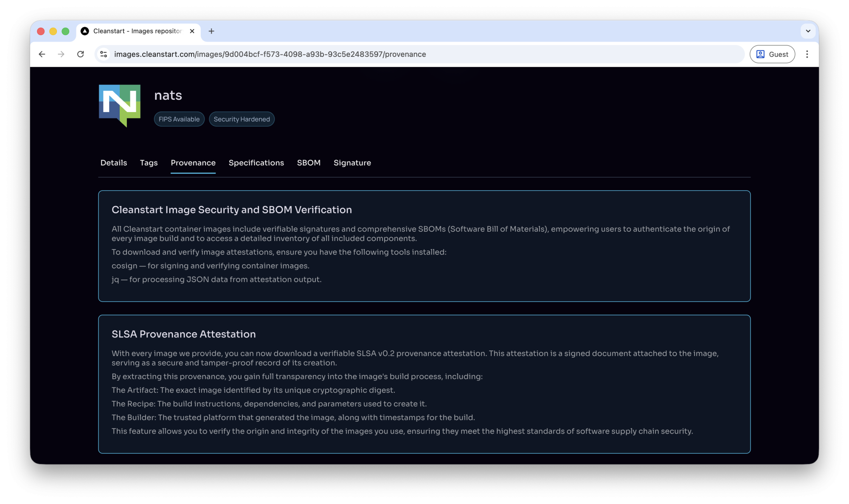Click the nats image title

(168, 95)
